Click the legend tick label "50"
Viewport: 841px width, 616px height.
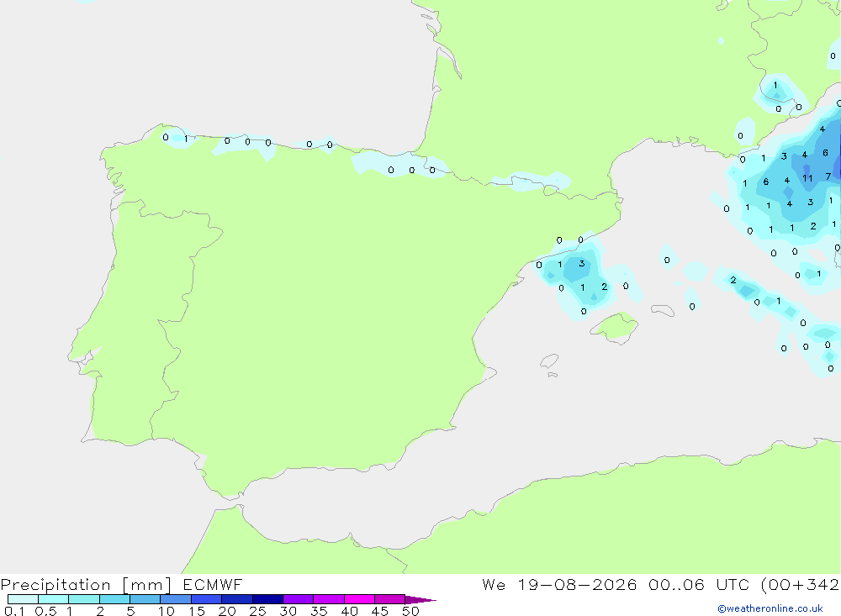[x=410, y=611]
